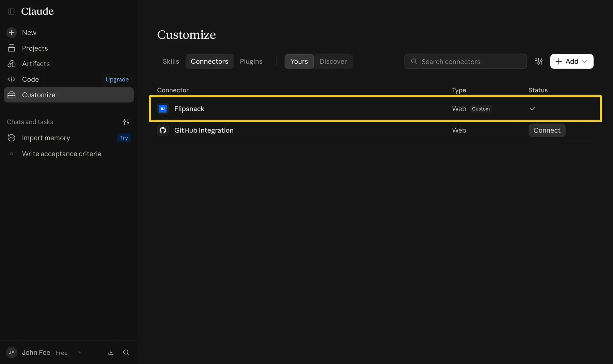
Task: Click the Try badge for Import memory
Action: 124,138
